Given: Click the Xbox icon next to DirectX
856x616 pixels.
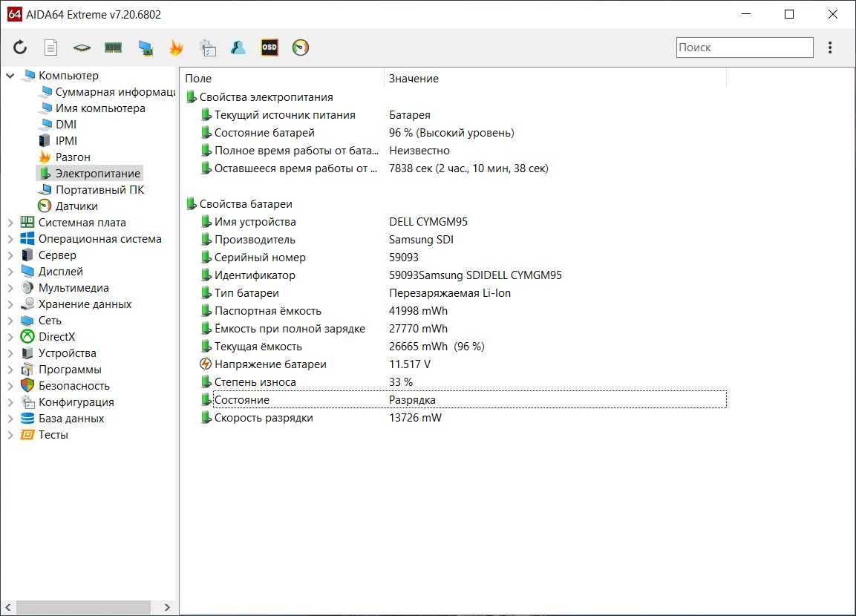Looking at the screenshot, I should (27, 337).
